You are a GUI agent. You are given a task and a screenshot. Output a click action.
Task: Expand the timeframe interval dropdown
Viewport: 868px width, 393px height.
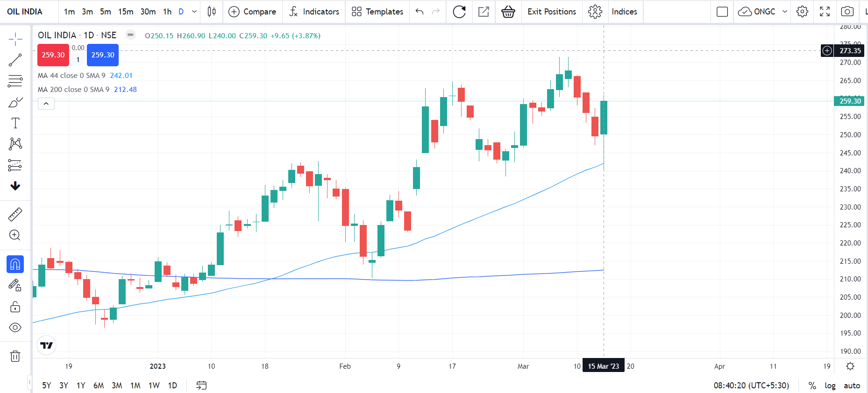click(x=194, y=12)
